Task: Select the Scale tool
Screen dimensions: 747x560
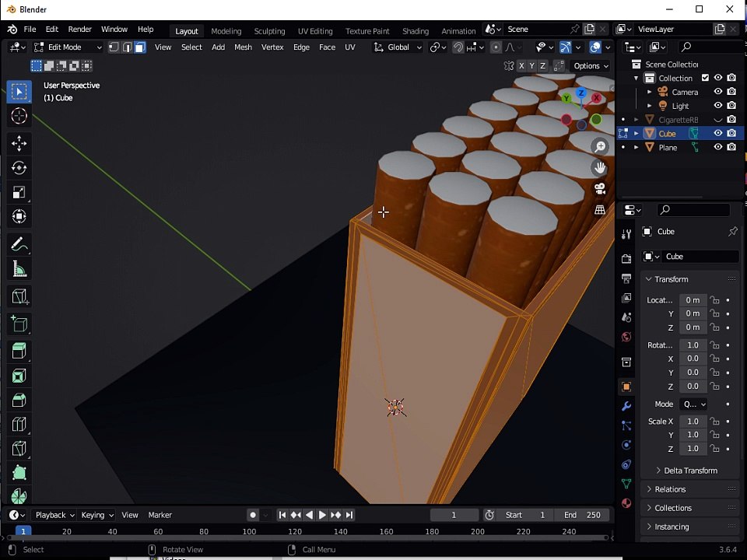Action: [x=19, y=192]
